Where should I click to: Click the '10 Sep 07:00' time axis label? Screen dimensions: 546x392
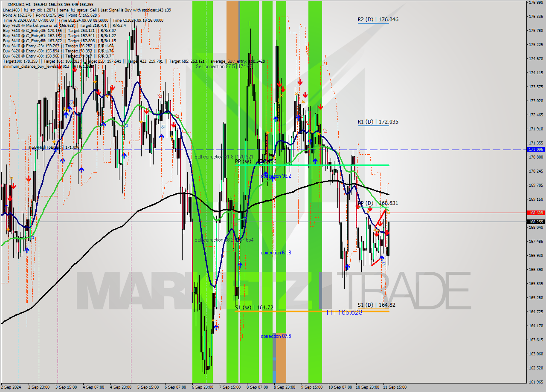(x=340, y=387)
